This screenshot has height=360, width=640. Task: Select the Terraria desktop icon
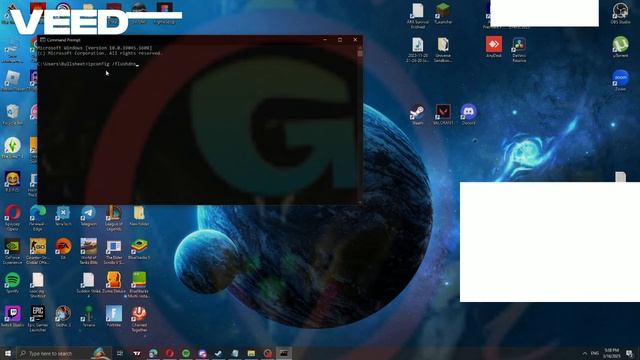pyautogui.click(x=89, y=316)
